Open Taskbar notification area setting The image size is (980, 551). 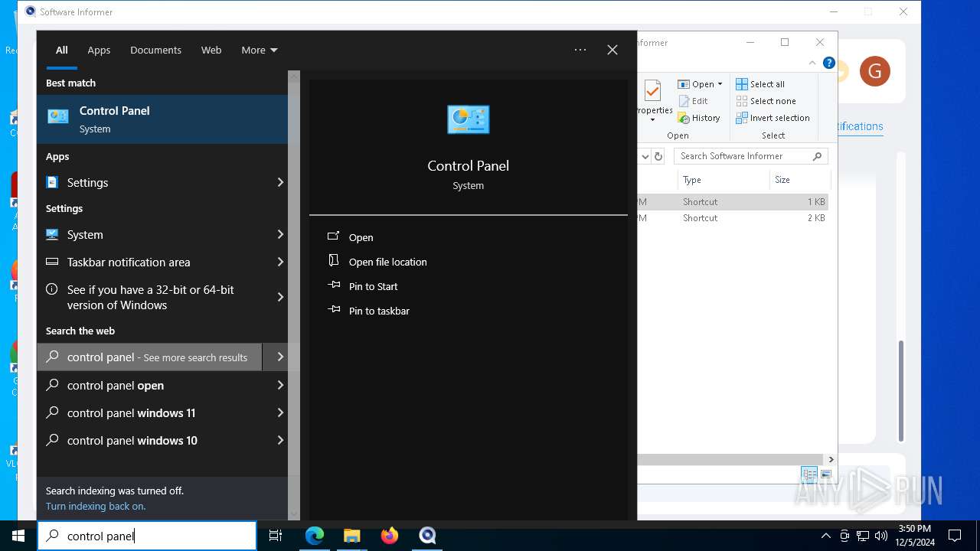149,262
